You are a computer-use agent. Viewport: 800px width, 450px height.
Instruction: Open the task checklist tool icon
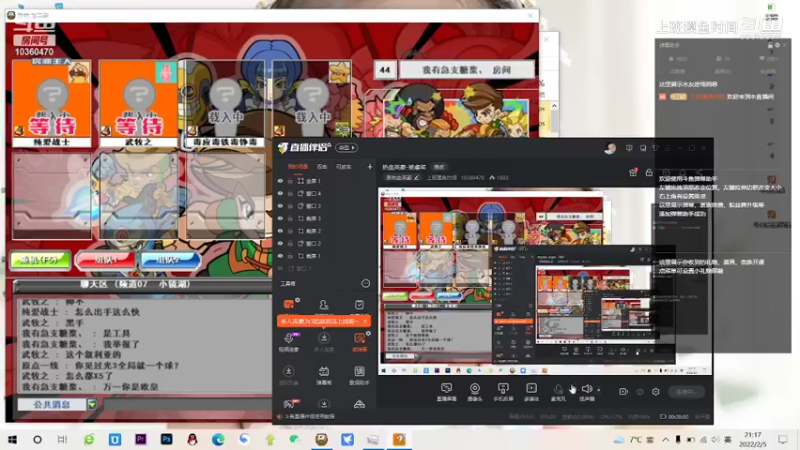(359, 305)
